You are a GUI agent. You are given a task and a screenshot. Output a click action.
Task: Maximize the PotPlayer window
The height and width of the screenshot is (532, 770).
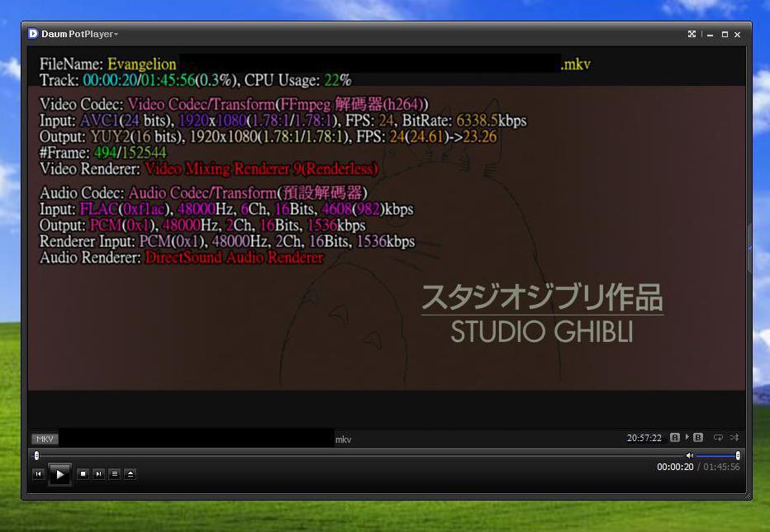(x=725, y=35)
